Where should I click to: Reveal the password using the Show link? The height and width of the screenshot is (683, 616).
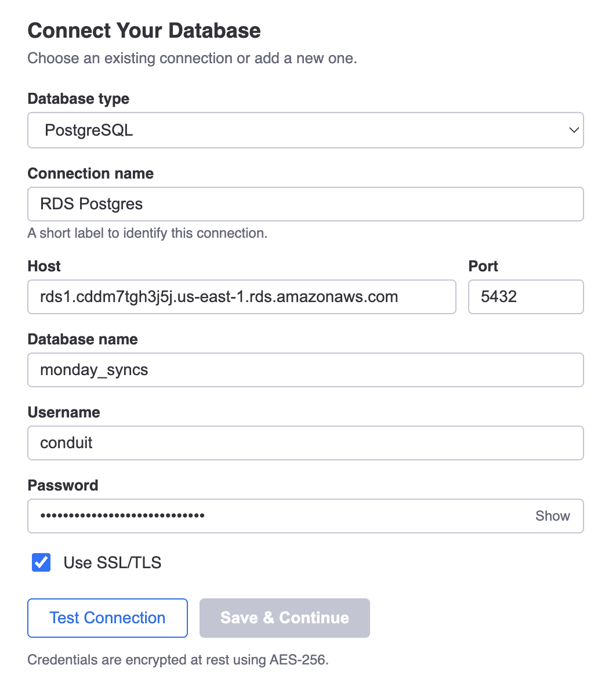click(552, 515)
